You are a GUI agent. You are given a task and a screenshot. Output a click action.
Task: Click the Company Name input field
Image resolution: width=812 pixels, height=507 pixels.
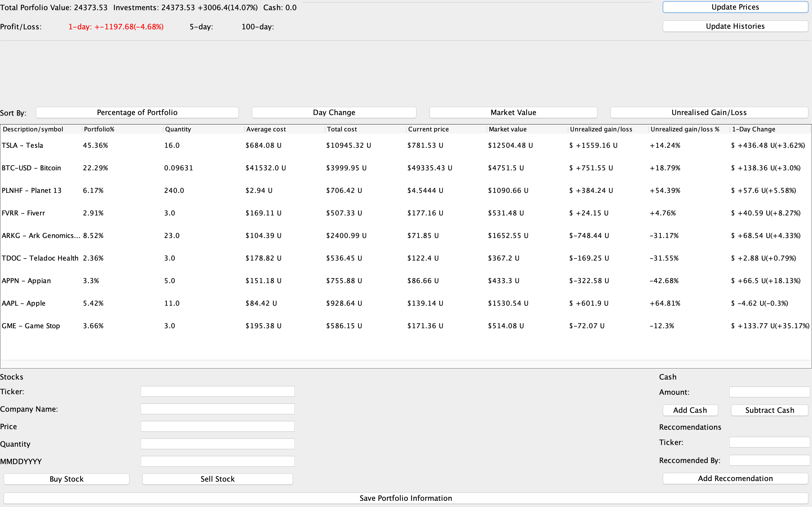217,409
